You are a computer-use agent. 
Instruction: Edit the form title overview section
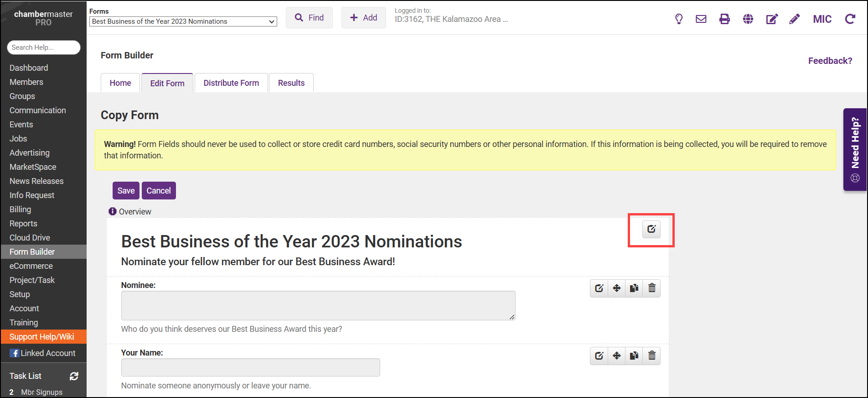(x=651, y=229)
